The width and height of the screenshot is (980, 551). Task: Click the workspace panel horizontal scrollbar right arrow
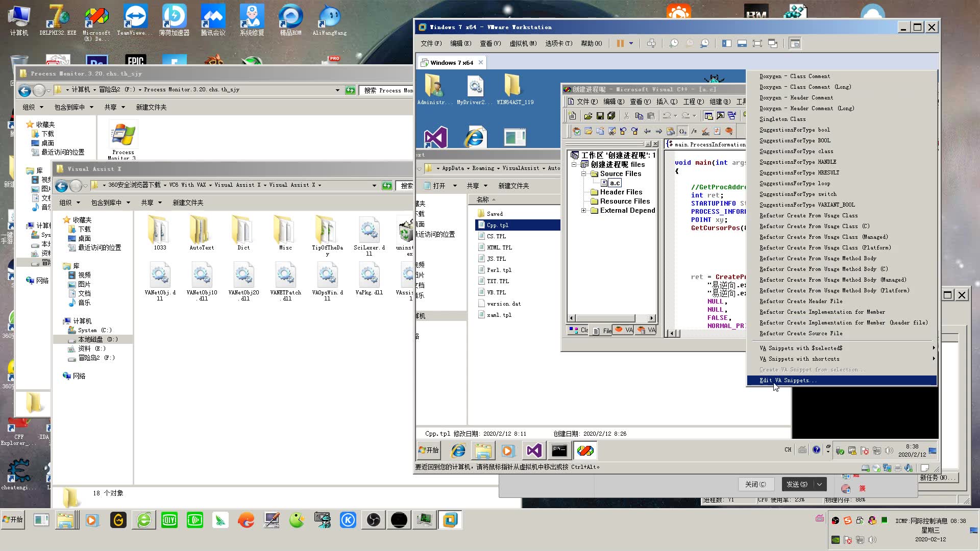point(651,318)
